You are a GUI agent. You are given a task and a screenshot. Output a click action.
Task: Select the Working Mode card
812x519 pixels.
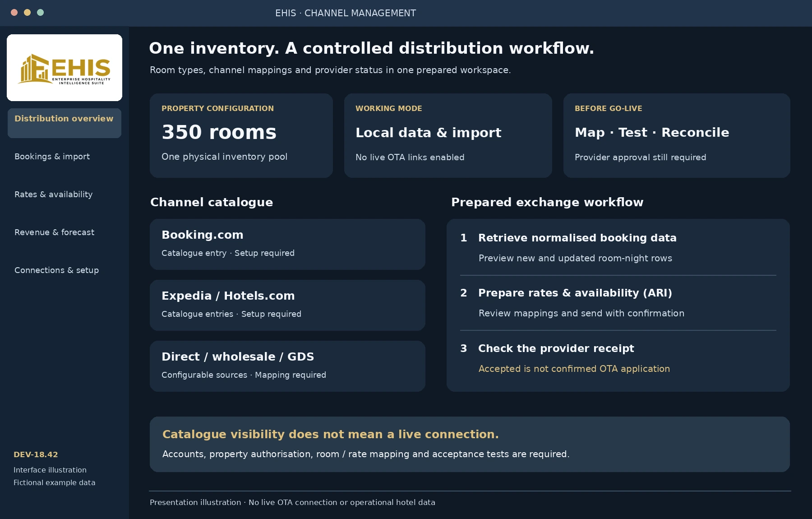448,135
